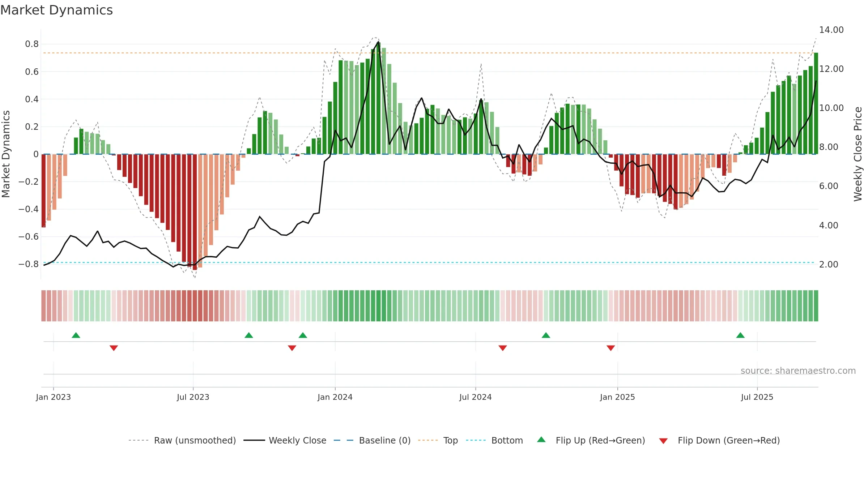This screenshot has width=868, height=488.
Task: Click the green flip-up marker before Jul 2025
Action: point(741,335)
